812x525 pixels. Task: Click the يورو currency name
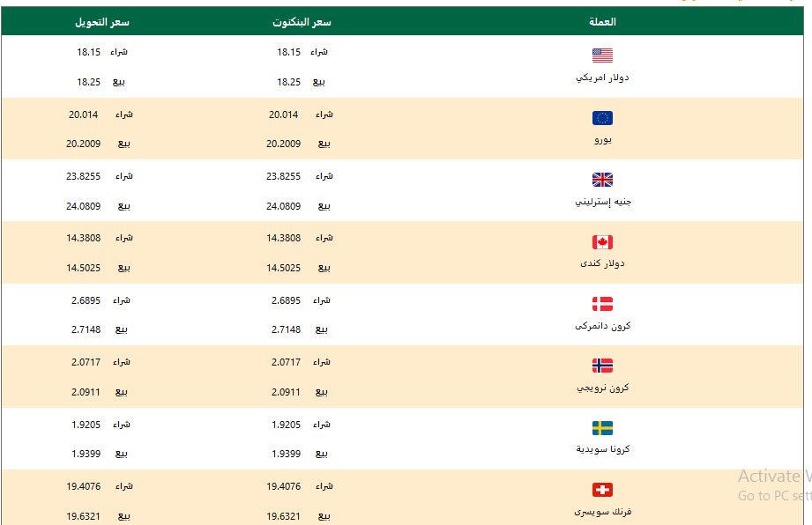pos(602,140)
